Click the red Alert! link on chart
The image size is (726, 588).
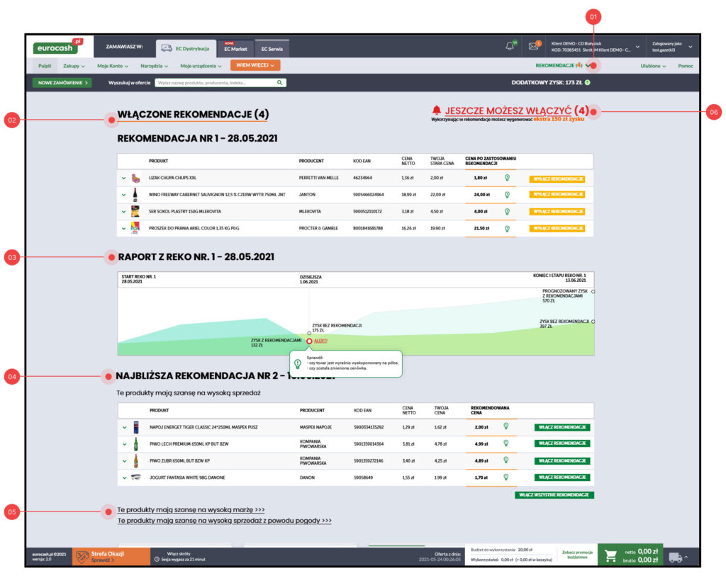[320, 341]
